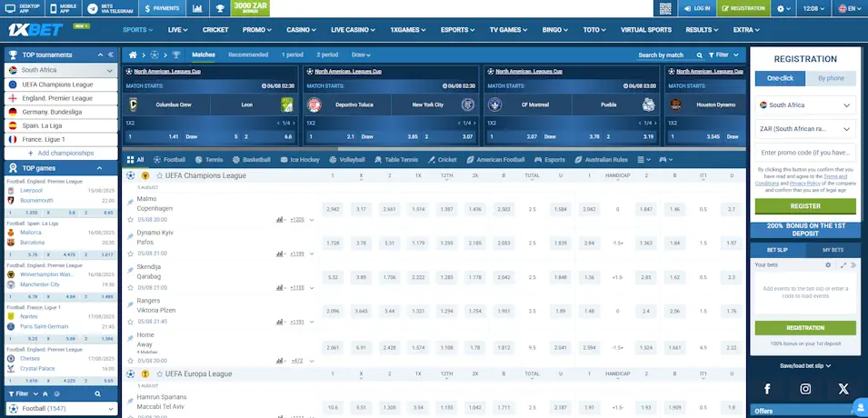Open statistics icon for Malmo vs Copenhagen
Viewport: 868px width, 418px height.
click(x=280, y=220)
